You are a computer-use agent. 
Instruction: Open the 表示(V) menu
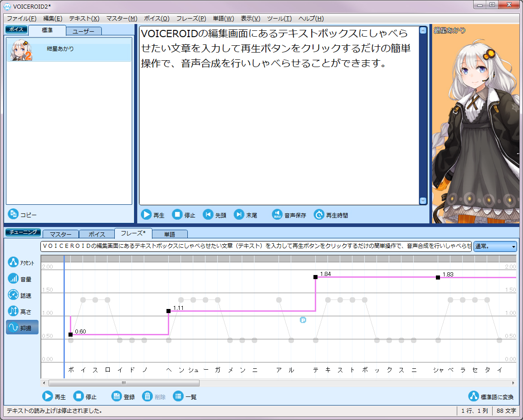(x=250, y=18)
